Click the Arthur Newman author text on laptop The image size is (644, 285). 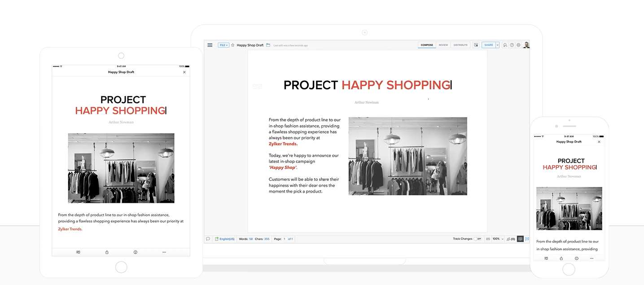click(x=367, y=102)
